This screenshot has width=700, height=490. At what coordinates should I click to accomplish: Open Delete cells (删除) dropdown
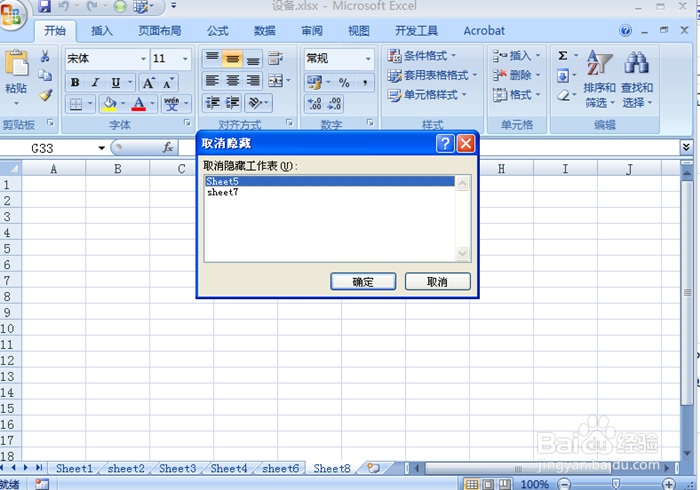pos(517,75)
